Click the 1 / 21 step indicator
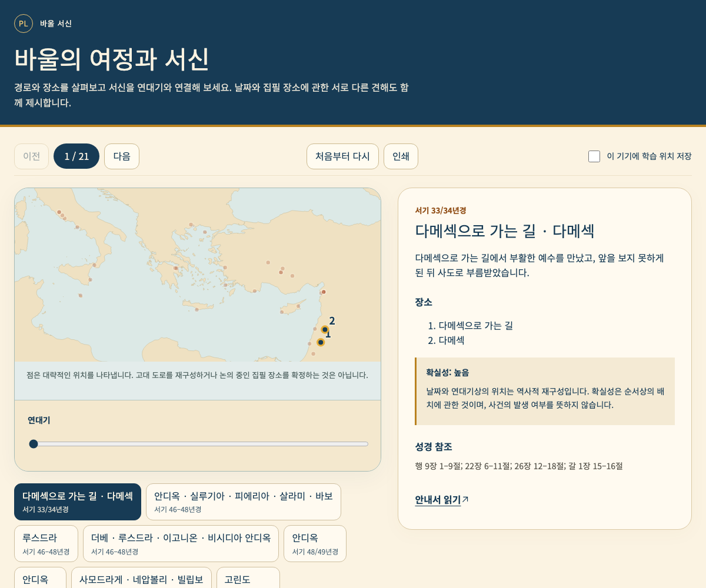 click(76, 156)
